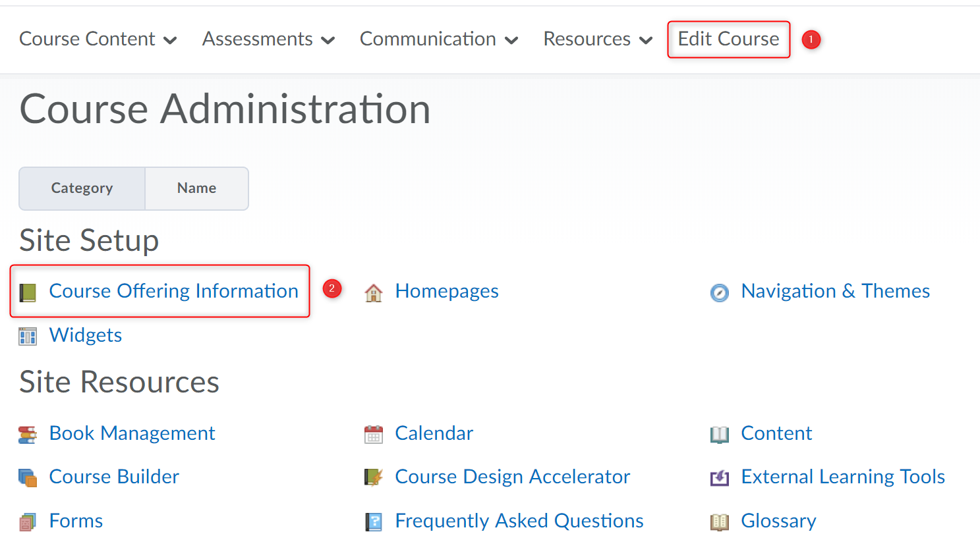Click the Book Management stacked books icon
This screenshot has height=534, width=980.
click(28, 435)
